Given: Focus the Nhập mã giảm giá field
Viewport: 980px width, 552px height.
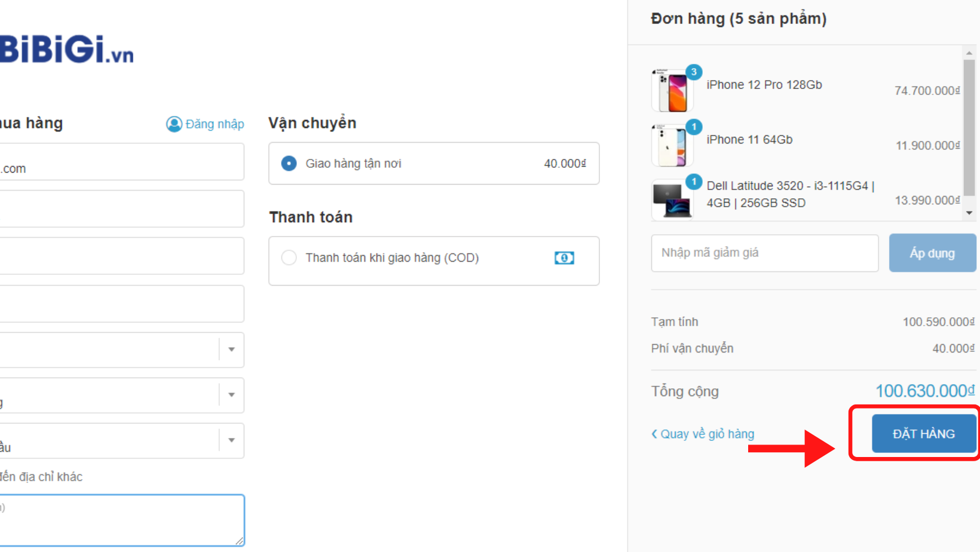Looking at the screenshot, I should [765, 253].
